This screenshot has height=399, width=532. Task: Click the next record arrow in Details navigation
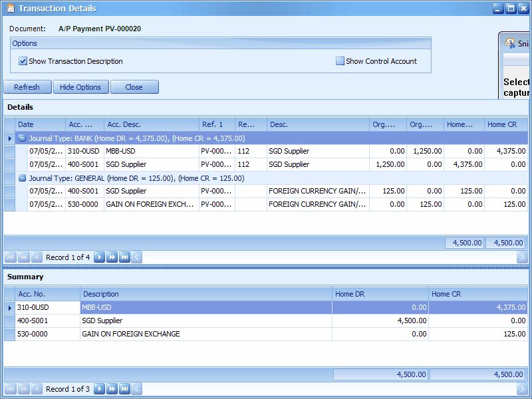[99, 257]
